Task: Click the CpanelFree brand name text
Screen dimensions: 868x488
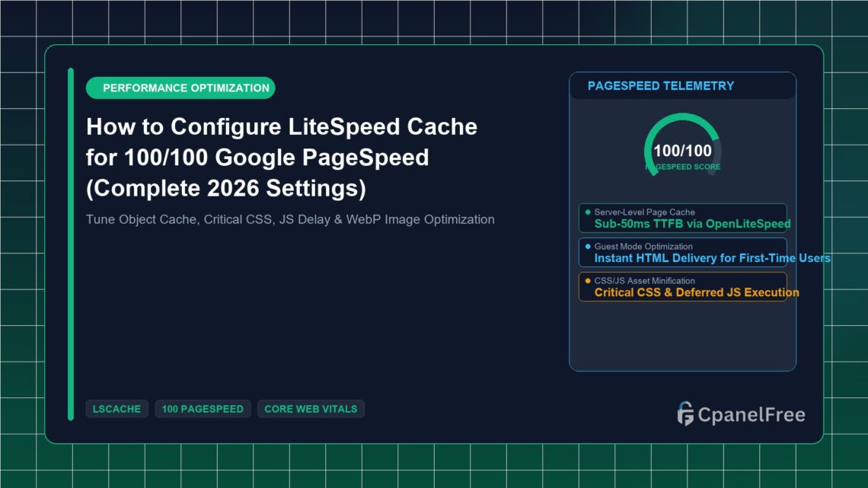Action: pos(752,414)
